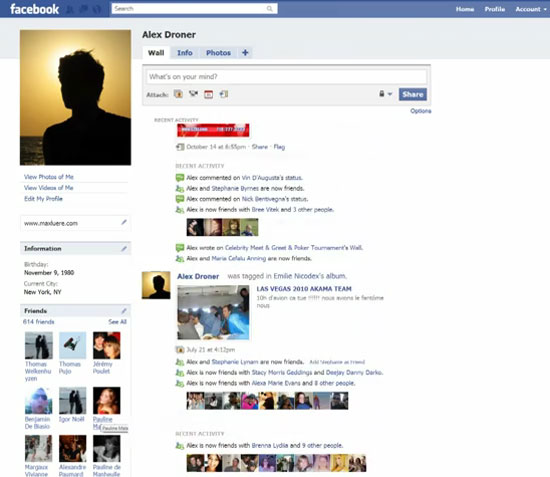This screenshot has height=477, width=550.
Task: Open Stacy Morris Geddings' profile link
Action: pyautogui.click(x=282, y=372)
